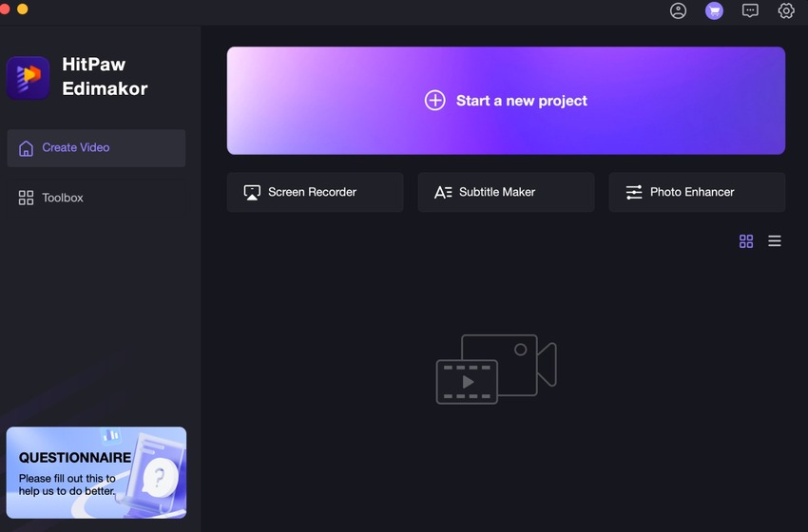Viewport: 808px width, 532px height.
Task: Open the purple shopping cart store icon
Action: click(714, 10)
